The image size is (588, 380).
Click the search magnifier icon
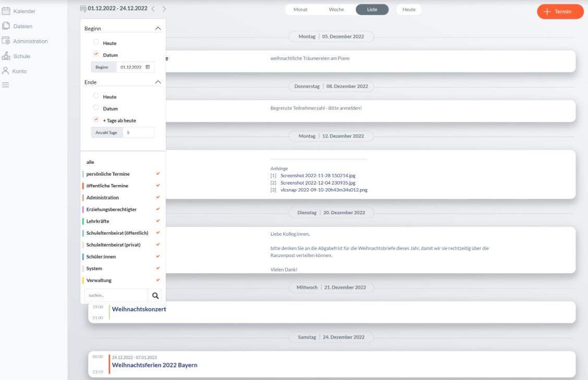(155, 296)
